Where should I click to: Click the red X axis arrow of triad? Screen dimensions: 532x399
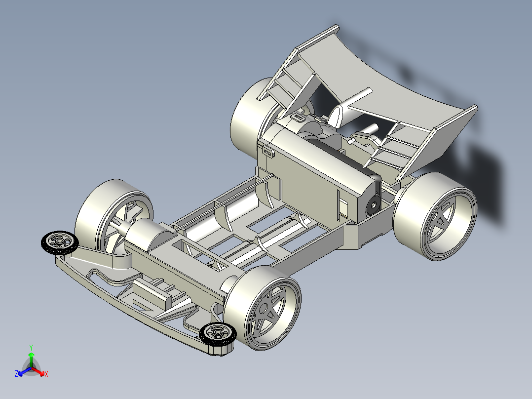point(39,371)
